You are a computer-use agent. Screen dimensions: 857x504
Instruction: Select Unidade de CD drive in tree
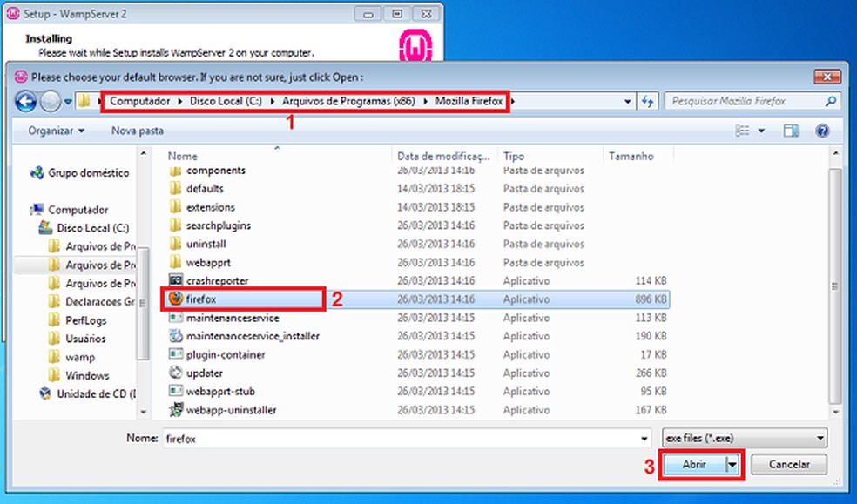click(96, 393)
